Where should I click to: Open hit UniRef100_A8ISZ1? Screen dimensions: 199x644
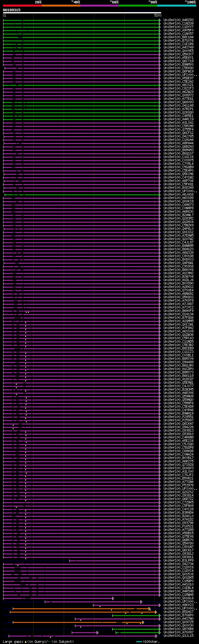coord(178,85)
